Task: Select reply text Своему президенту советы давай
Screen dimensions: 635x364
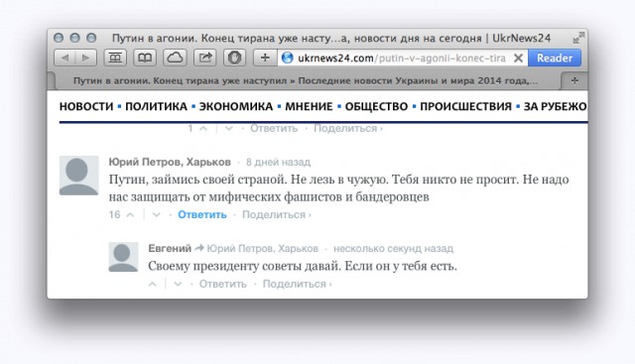Action: pos(302,266)
